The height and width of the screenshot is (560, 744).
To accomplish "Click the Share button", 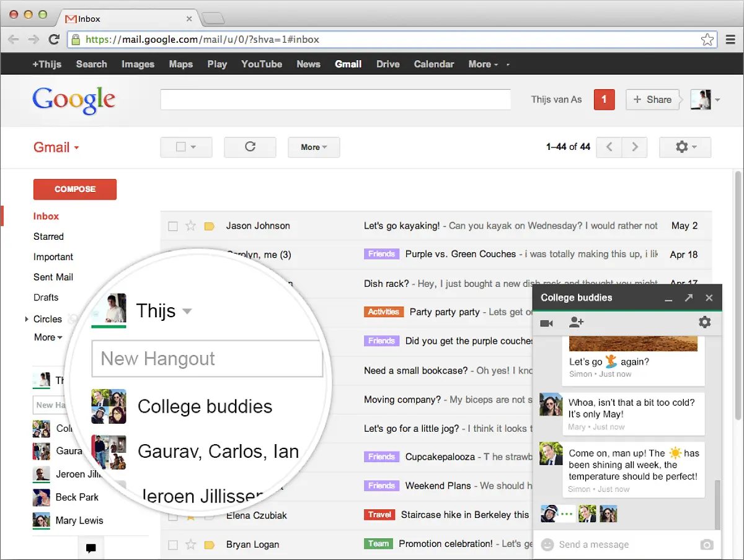I will pyautogui.click(x=653, y=99).
